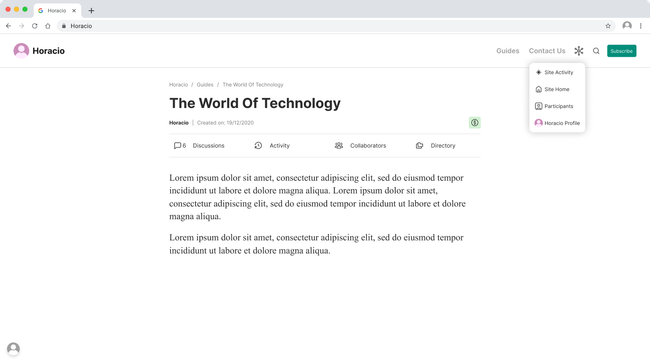Screen dimensions: 650x362
Task: Toggle the asterisk site menu icon
Action: click(579, 51)
